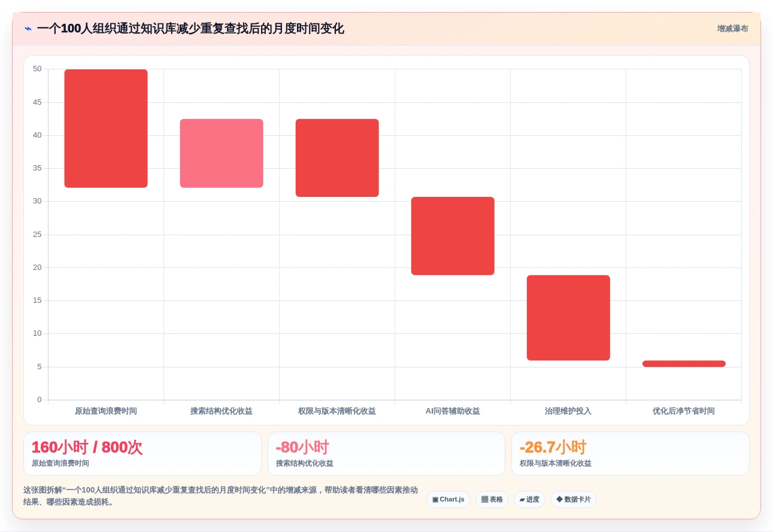This screenshot has width=773, height=532.
Task: Click the -26.7小时 value
Action: click(553, 448)
